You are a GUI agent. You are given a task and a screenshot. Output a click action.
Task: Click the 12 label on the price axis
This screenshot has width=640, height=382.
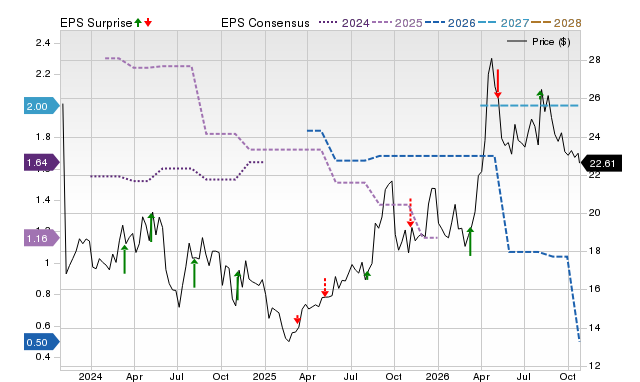(x=594, y=365)
